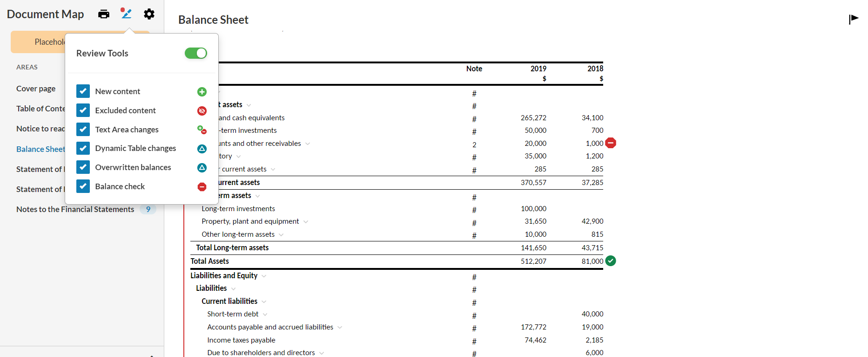Click the green checkmark icon beside Total Assets
This screenshot has width=868, height=357.
click(x=611, y=261)
